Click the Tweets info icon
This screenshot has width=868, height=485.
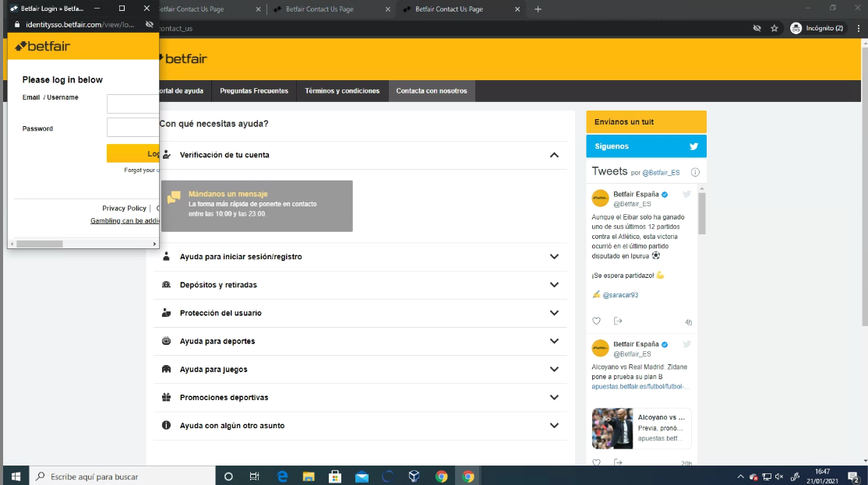pyautogui.click(x=695, y=173)
